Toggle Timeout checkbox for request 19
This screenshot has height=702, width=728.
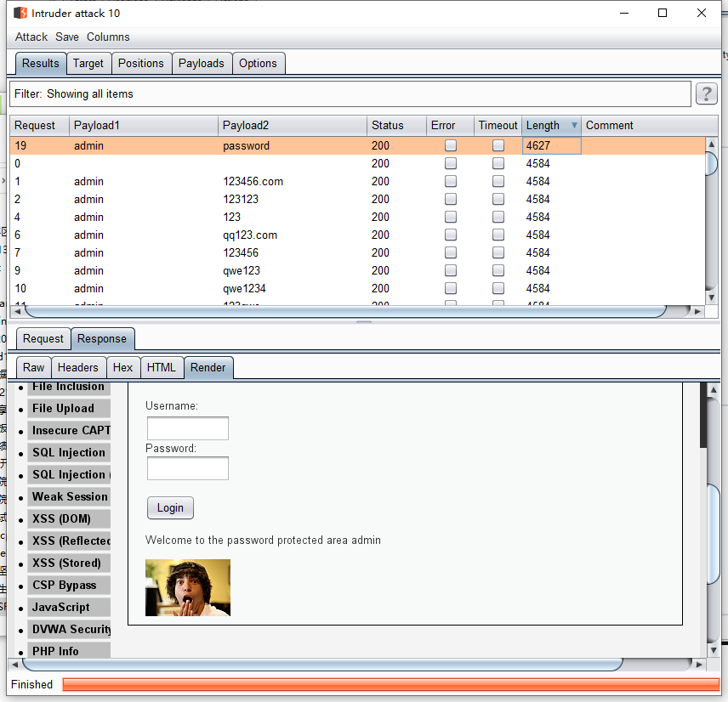[498, 145]
